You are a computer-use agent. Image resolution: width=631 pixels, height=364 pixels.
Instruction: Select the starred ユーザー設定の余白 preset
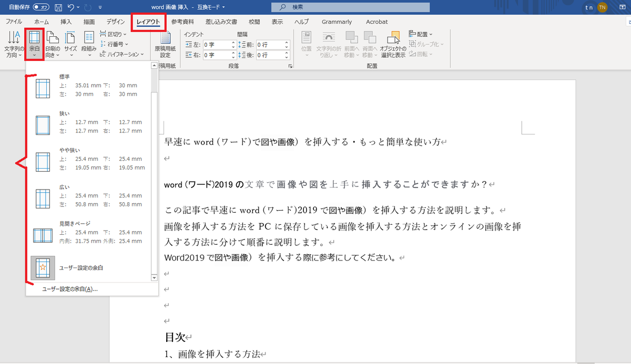[89, 268]
